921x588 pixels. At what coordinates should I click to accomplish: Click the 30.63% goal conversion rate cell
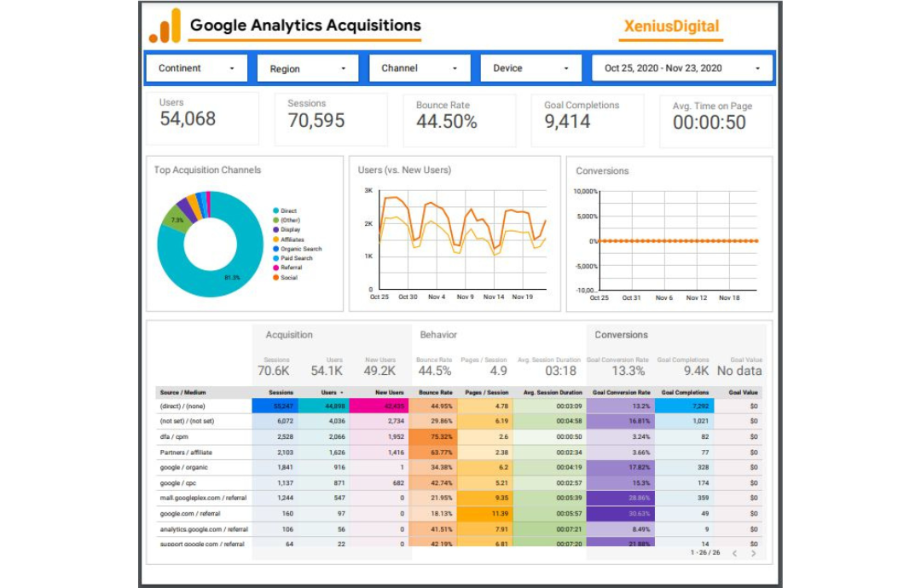coord(620,514)
